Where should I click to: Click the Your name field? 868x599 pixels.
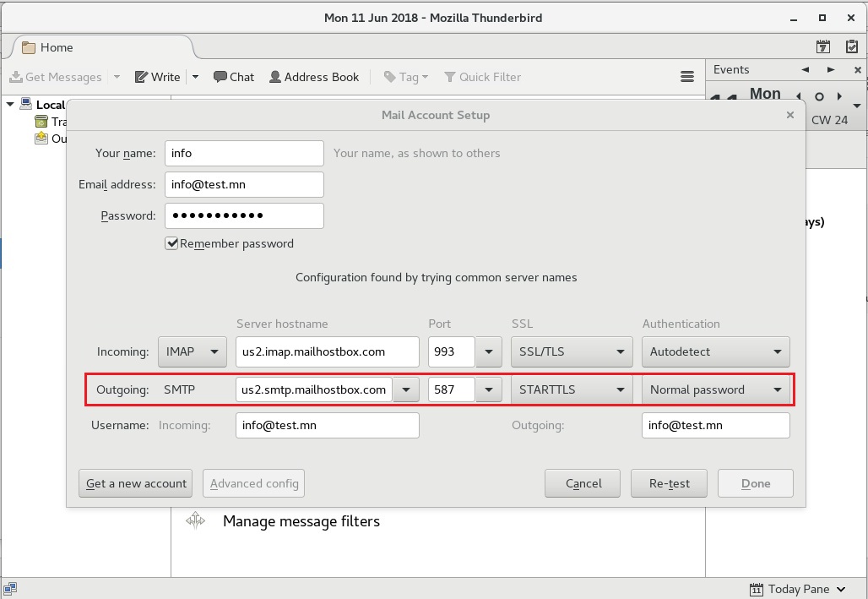coord(244,153)
